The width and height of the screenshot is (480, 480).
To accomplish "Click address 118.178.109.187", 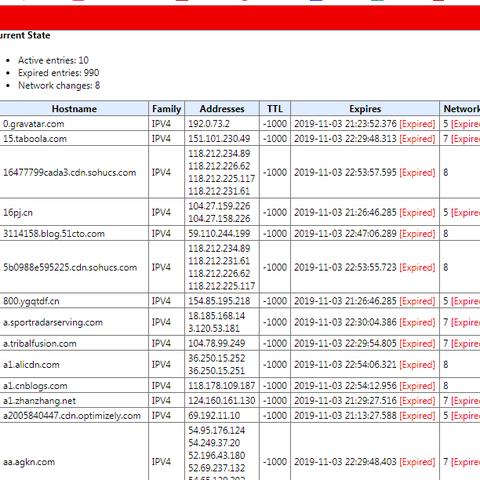I will 222,386.
